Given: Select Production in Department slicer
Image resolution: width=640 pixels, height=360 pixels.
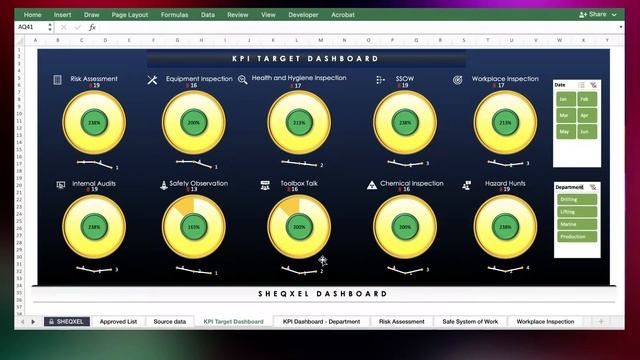Looking at the screenshot, I should click(577, 237).
